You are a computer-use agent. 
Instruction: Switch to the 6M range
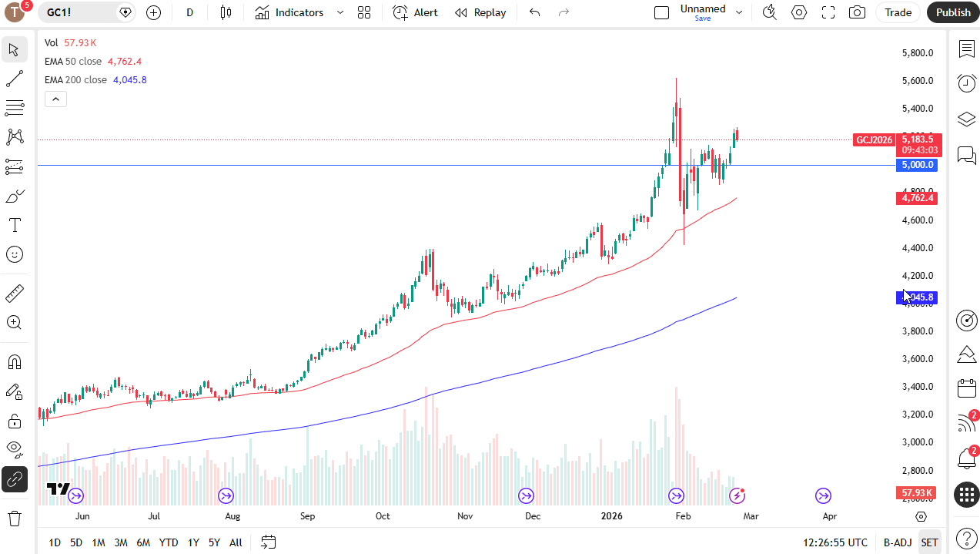click(x=143, y=542)
